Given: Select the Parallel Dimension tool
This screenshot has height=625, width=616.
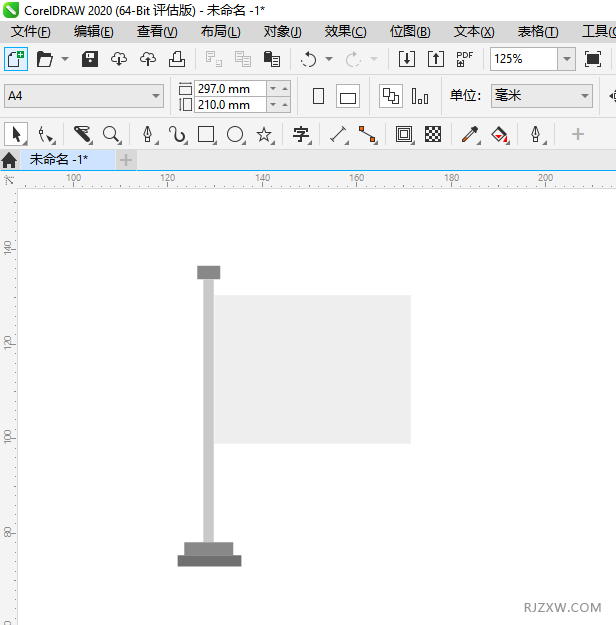Looking at the screenshot, I should 339,134.
